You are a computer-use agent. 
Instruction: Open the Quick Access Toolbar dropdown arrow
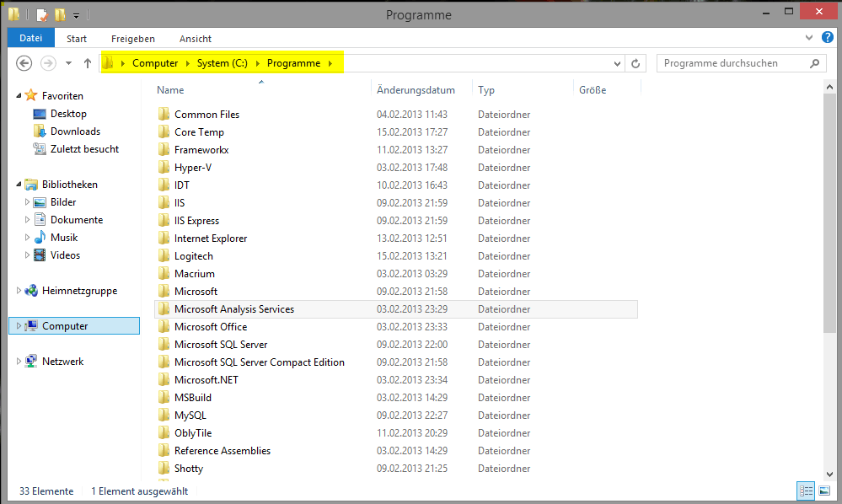coord(76,13)
